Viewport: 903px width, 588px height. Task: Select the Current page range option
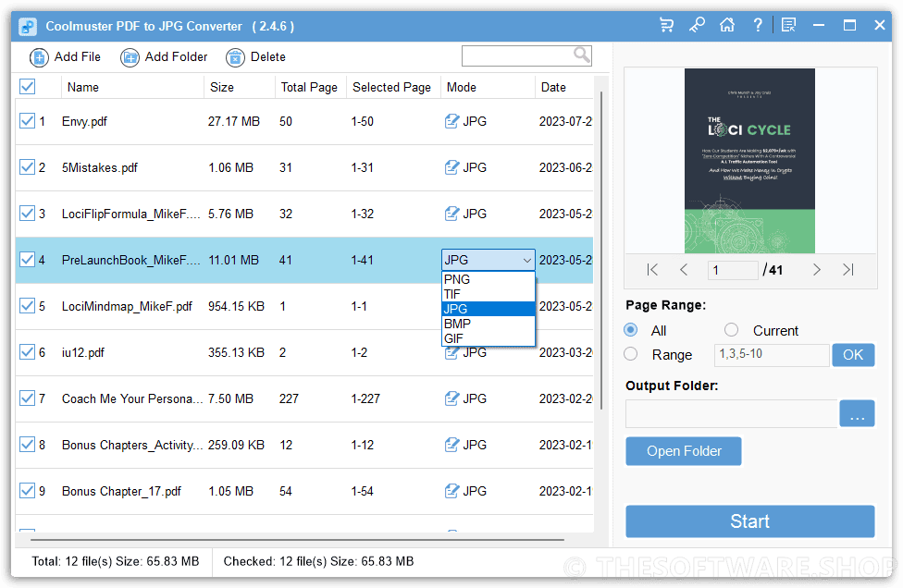tap(732, 330)
